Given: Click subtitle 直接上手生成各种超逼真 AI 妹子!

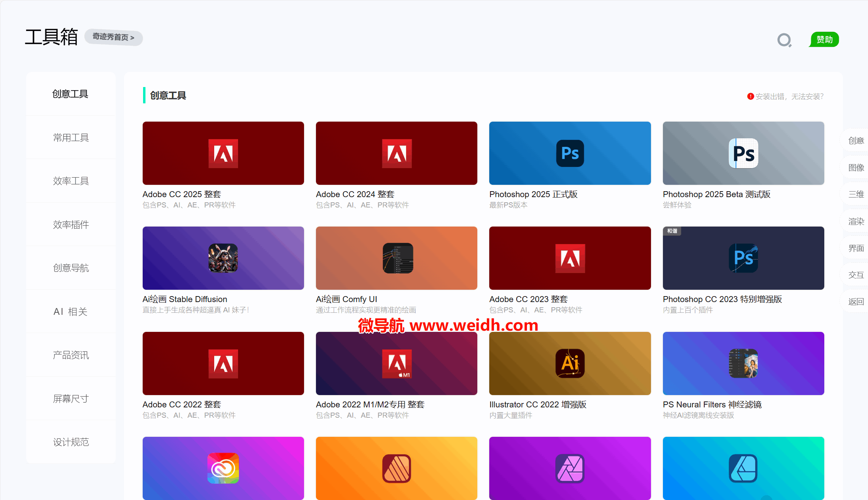Looking at the screenshot, I should point(196,310).
